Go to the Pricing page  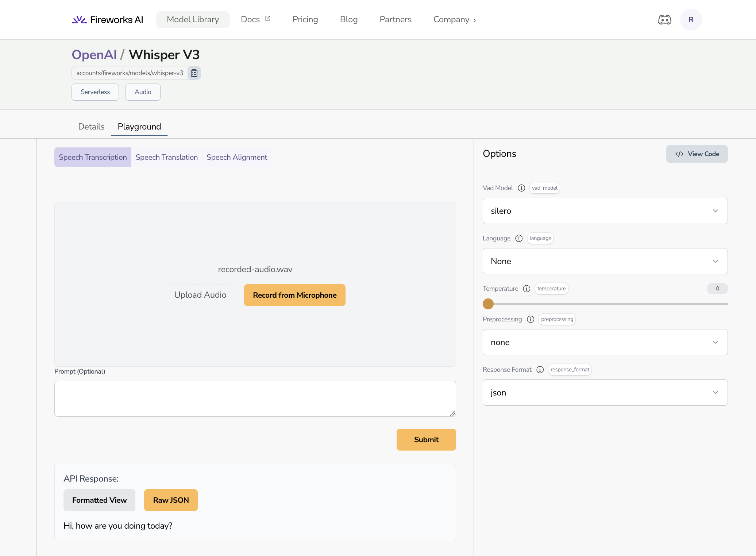[305, 20]
